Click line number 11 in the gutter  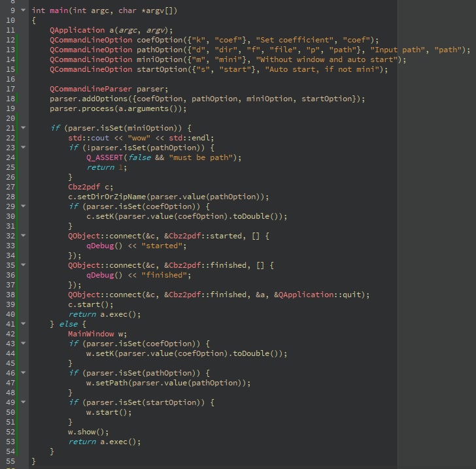(x=10, y=30)
